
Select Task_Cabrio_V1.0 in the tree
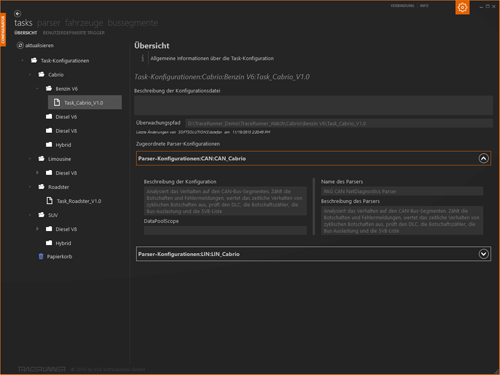(85, 102)
